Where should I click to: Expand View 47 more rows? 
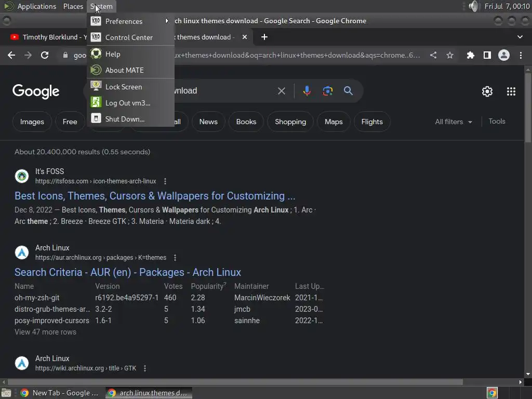46,332
